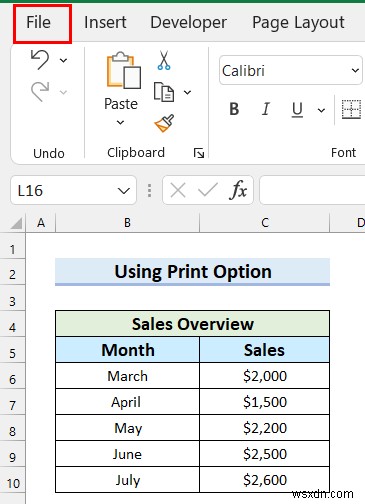Image resolution: width=365 pixels, height=504 pixels.
Task: Expand the Underline style dropdown arrow
Action: 321,110
